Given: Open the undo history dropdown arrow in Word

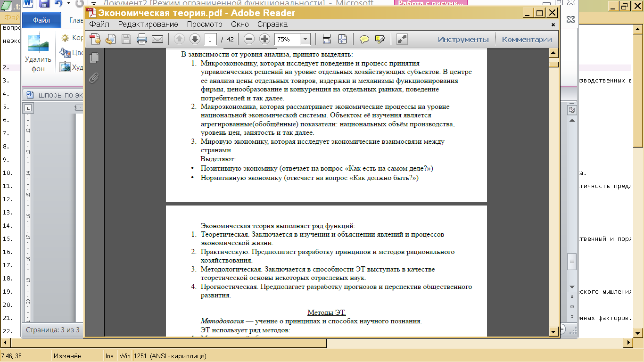Looking at the screenshot, I should [x=68, y=4].
